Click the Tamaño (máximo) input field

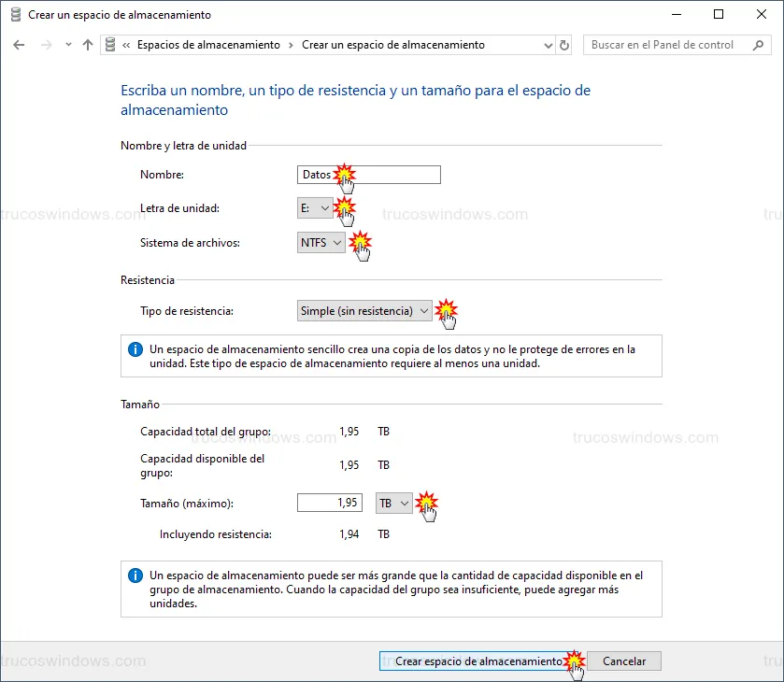pyautogui.click(x=329, y=503)
